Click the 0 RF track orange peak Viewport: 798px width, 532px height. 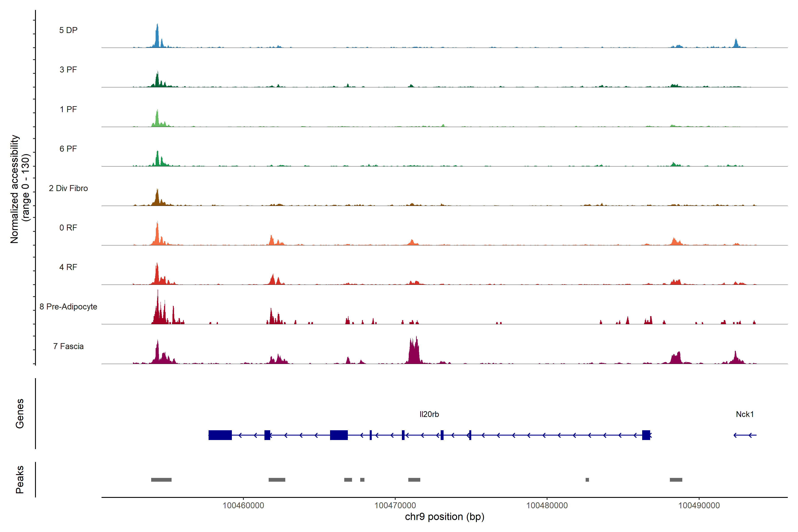(157, 234)
